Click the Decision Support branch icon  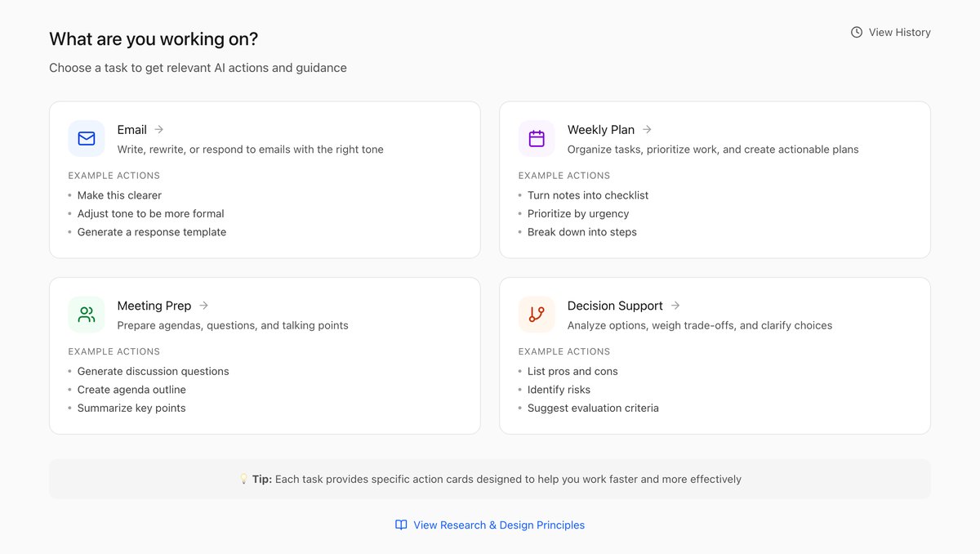[537, 315]
